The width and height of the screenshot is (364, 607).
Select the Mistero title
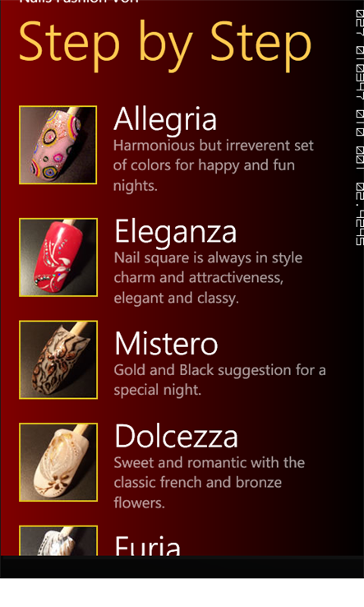tap(166, 343)
